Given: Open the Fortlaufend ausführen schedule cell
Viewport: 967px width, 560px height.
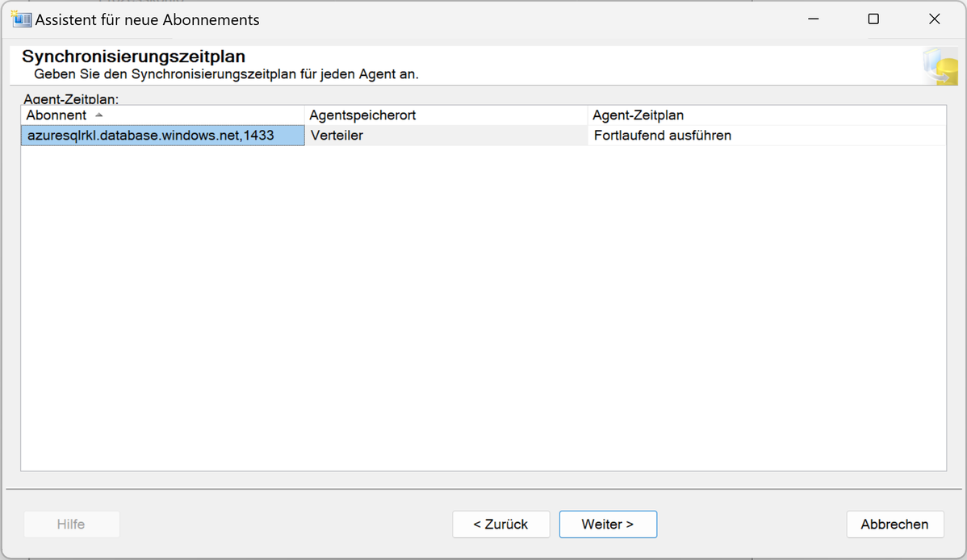Looking at the screenshot, I should (x=767, y=136).
